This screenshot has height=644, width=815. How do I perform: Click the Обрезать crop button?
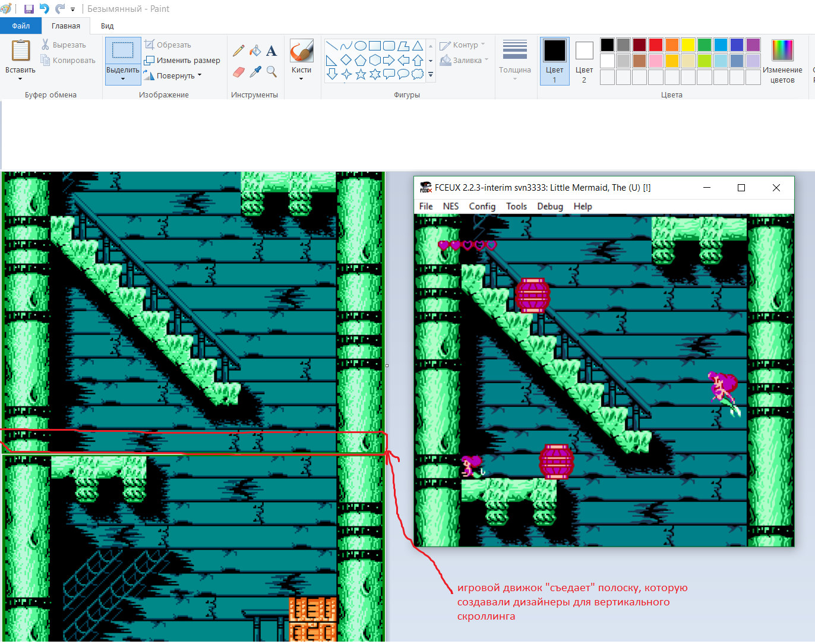tap(168, 45)
